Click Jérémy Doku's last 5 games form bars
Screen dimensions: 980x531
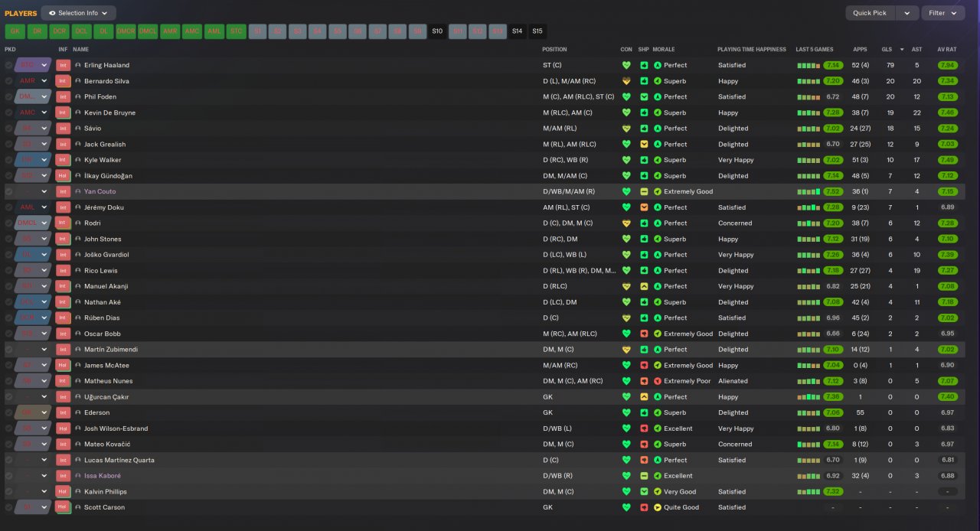[x=808, y=207]
